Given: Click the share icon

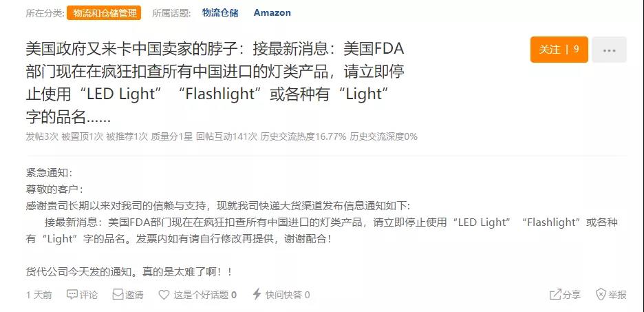Looking at the screenshot, I should 555,295.
